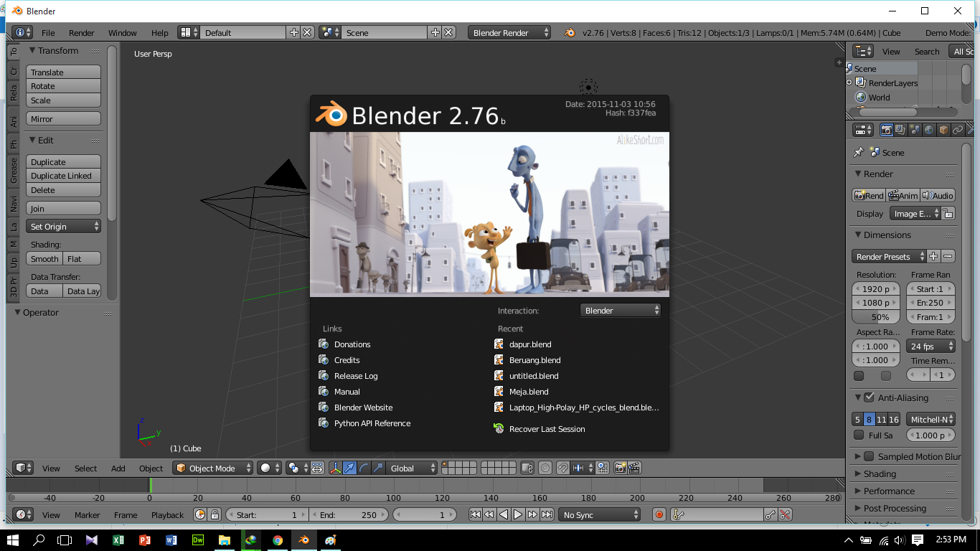Open the 3D view editor type selector

pyautogui.click(x=24, y=468)
